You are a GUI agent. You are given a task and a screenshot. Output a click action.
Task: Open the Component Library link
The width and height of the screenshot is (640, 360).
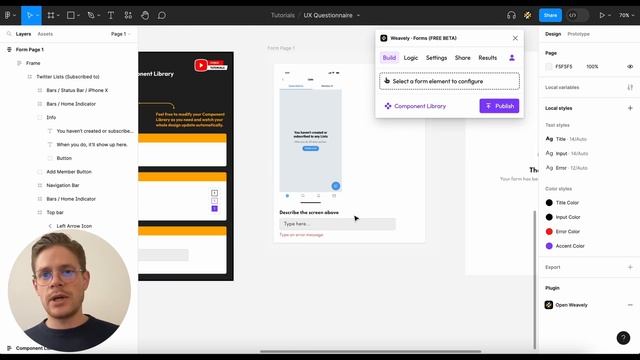[x=415, y=106]
